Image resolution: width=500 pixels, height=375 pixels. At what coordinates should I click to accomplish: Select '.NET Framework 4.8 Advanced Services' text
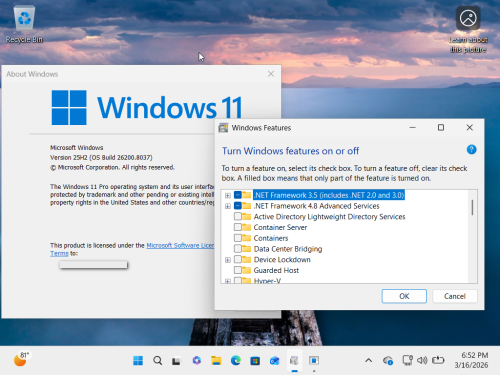click(x=317, y=206)
